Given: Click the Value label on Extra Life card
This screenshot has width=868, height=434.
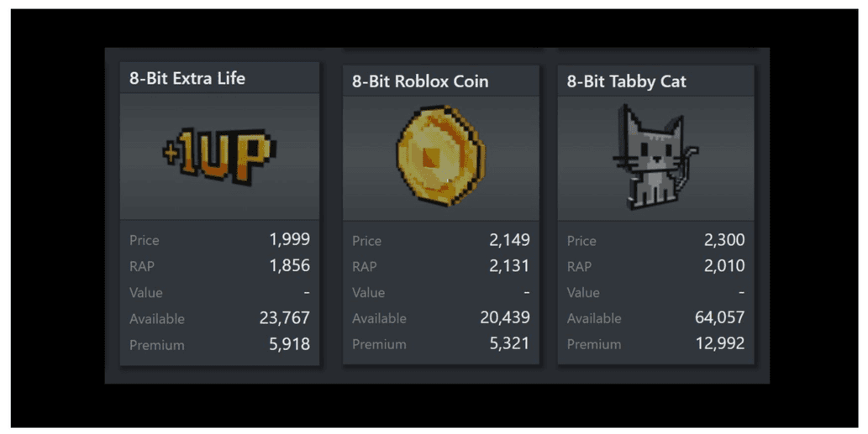Looking at the screenshot, I should 146,292.
